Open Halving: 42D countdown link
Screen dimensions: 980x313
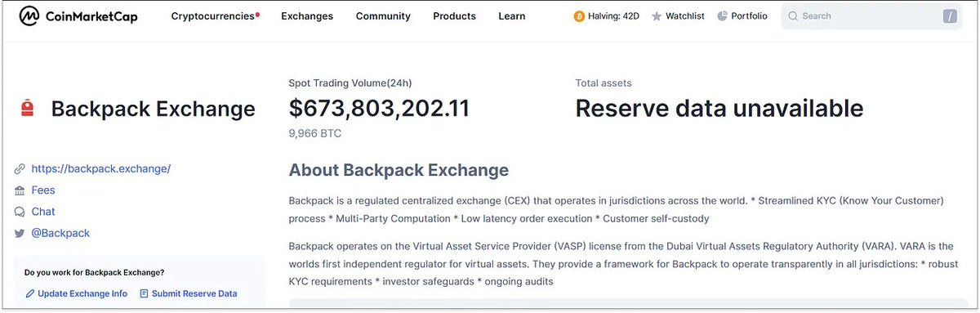tap(613, 16)
